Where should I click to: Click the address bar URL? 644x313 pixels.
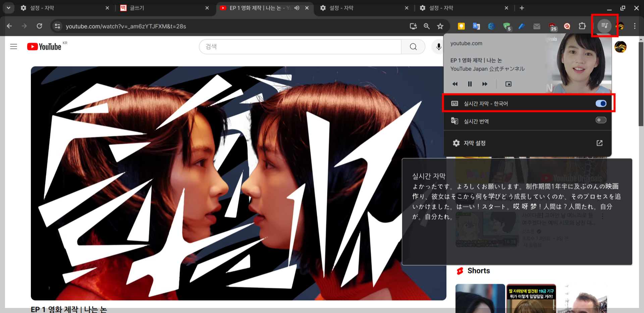[126, 26]
